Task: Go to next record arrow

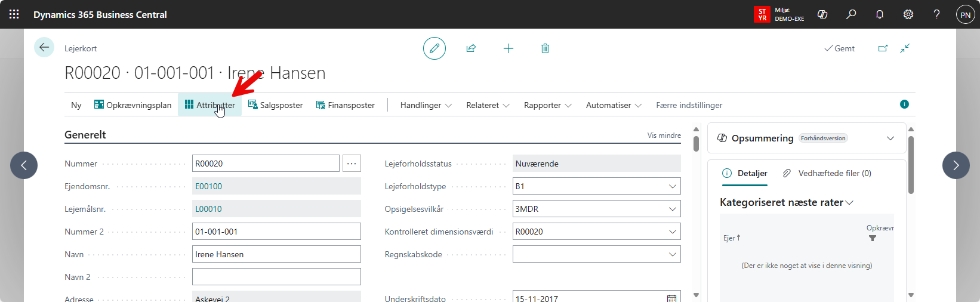Action: coord(956,165)
